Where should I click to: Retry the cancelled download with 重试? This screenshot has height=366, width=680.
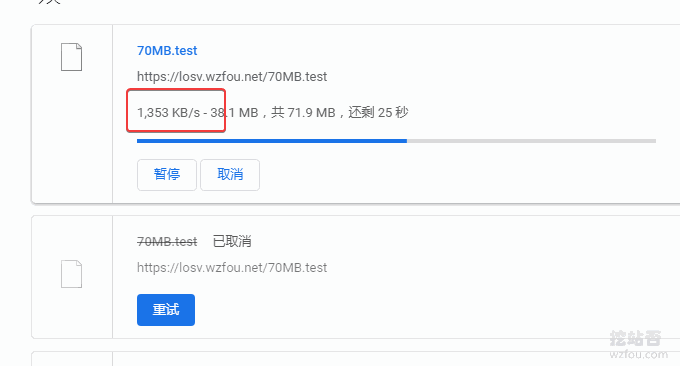pyautogui.click(x=166, y=310)
